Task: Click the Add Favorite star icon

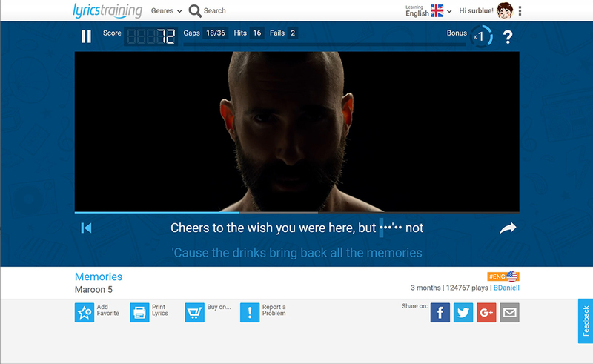Action: [85, 313]
